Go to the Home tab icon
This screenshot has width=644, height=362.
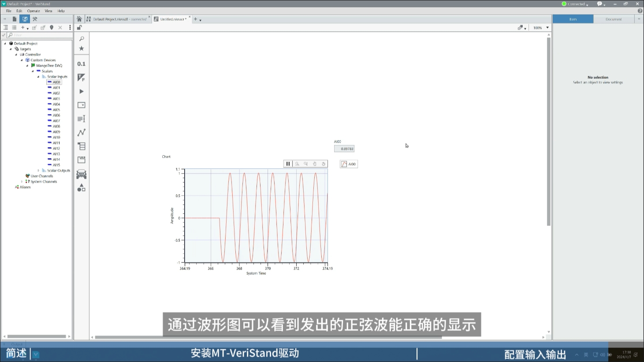point(79,19)
